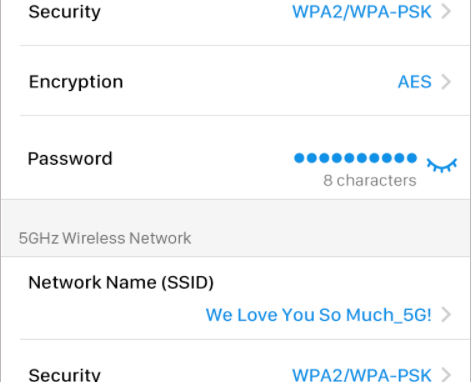Viewport: 471px width, 382px height.
Task: Select the Password label row
Action: tap(236, 158)
